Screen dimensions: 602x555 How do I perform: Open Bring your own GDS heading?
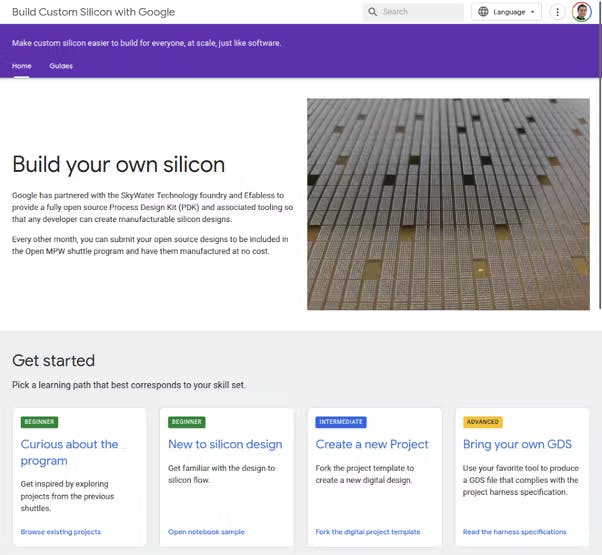[x=517, y=444]
